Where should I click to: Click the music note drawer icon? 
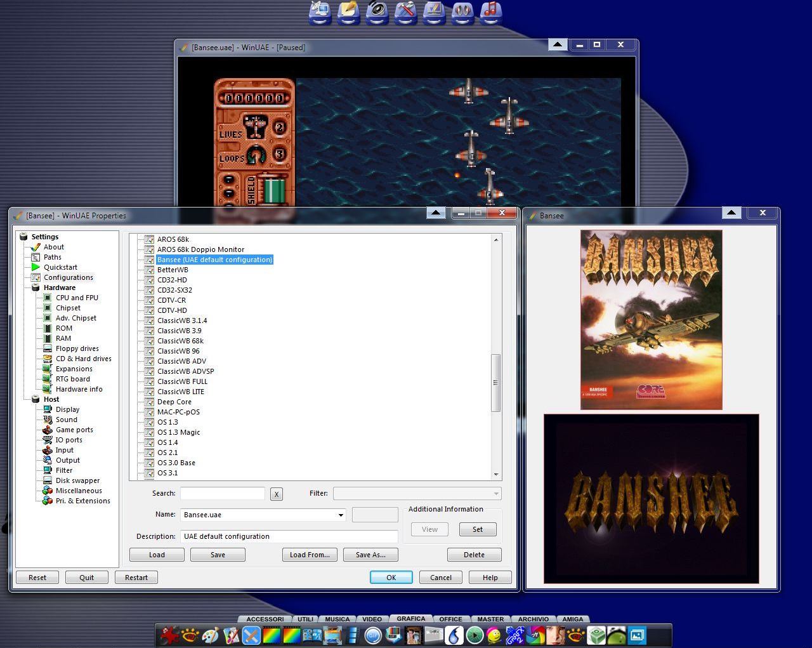point(491,12)
